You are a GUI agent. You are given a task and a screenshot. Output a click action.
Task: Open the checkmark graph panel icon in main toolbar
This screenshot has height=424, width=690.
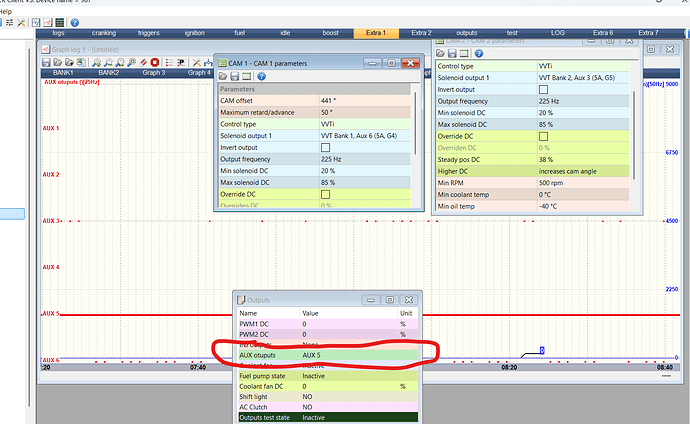point(36,22)
